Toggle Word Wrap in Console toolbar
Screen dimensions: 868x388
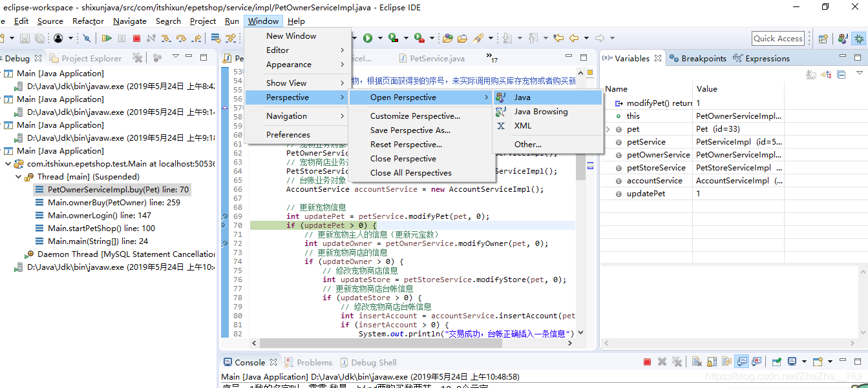click(726, 362)
